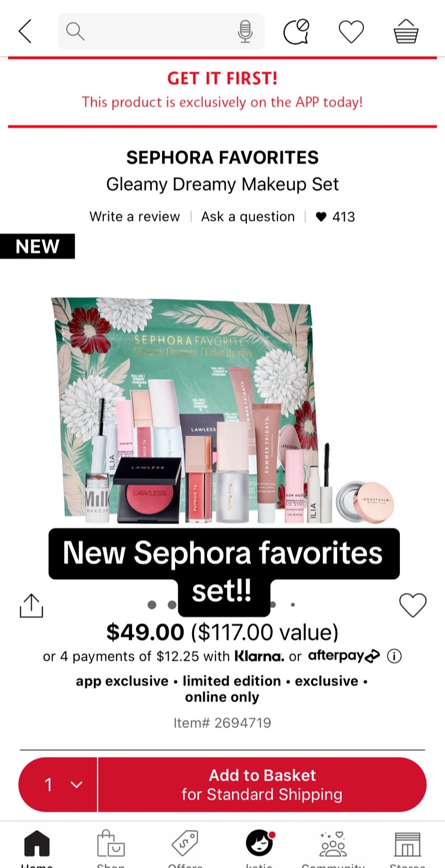Toggle the heart to love this product
The height and width of the screenshot is (868, 445).
pyautogui.click(x=412, y=605)
